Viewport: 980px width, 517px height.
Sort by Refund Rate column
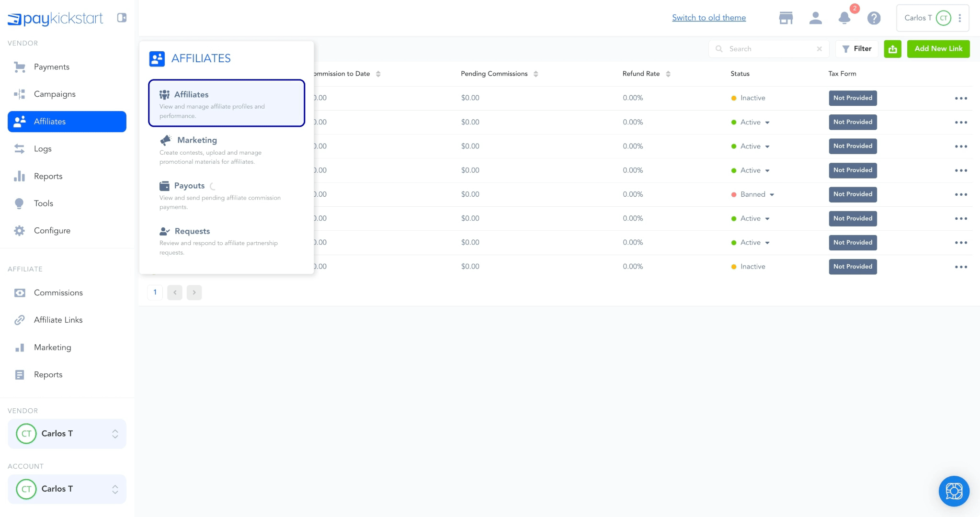[x=668, y=74]
